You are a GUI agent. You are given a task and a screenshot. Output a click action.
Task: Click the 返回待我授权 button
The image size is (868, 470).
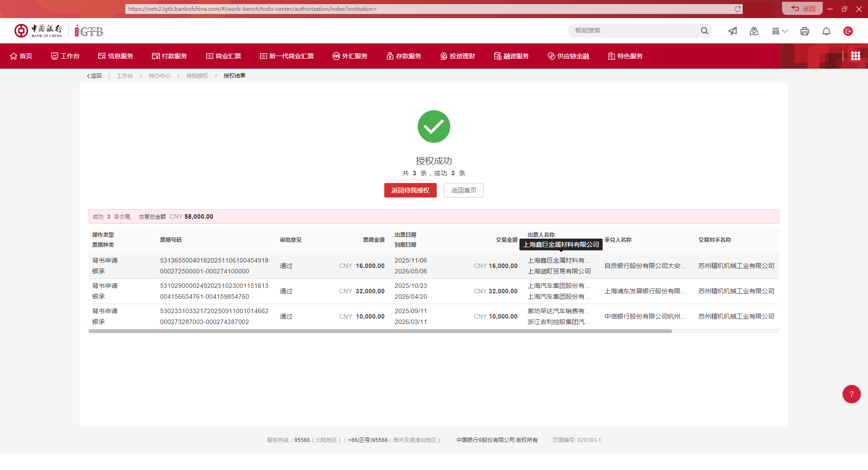410,190
